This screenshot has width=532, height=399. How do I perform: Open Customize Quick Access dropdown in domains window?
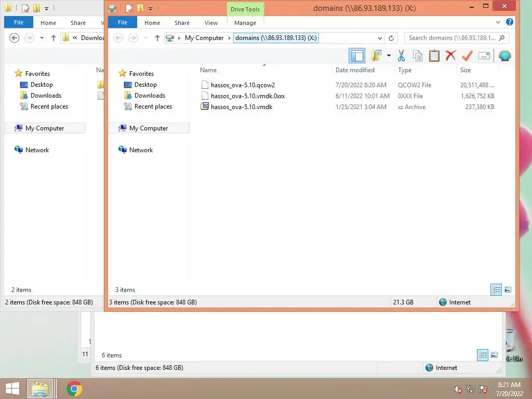tap(150, 8)
